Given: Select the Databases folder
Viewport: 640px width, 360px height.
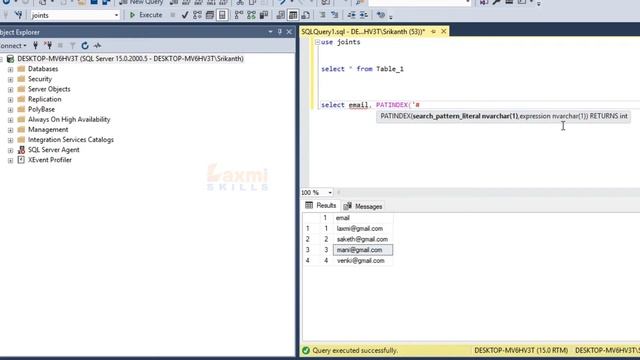Looking at the screenshot, I should [43, 69].
